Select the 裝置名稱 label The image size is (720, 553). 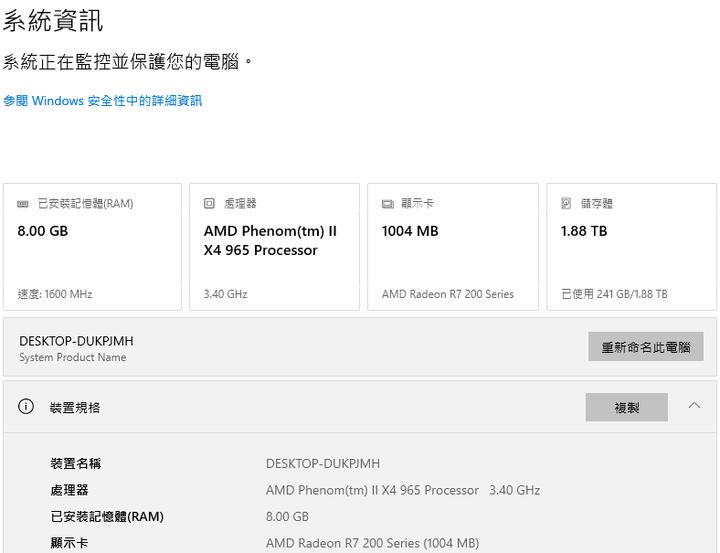(x=76, y=463)
